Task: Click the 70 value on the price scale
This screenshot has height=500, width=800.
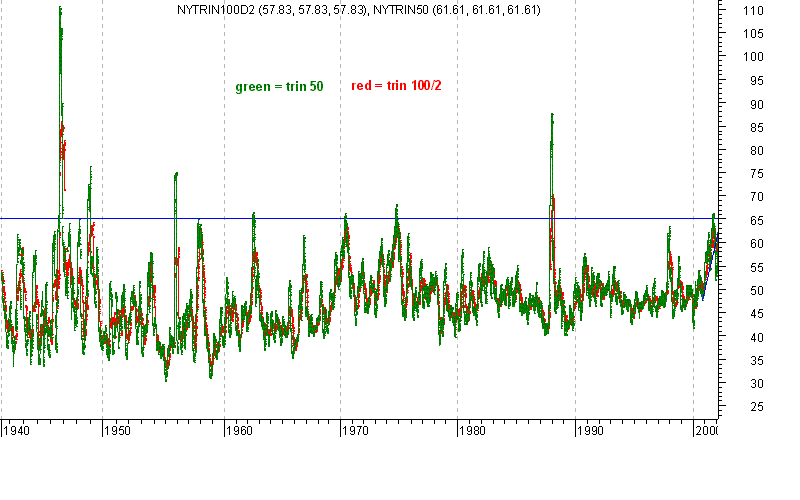Action: coord(757,197)
